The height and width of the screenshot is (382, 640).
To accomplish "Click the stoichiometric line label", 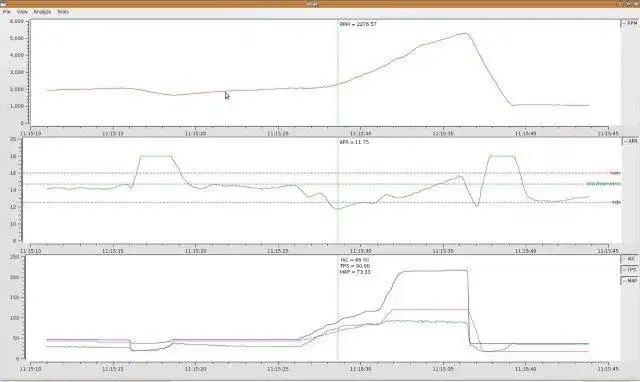I will click(603, 184).
